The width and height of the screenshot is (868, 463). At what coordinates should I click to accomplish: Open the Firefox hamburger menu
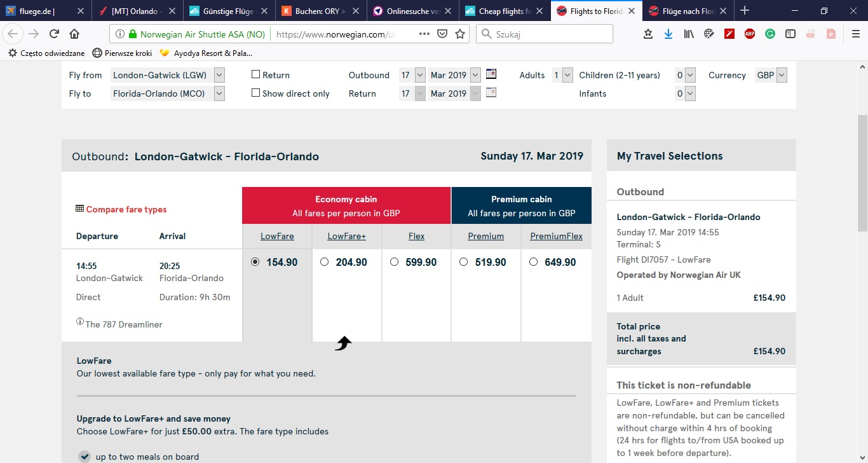click(855, 34)
